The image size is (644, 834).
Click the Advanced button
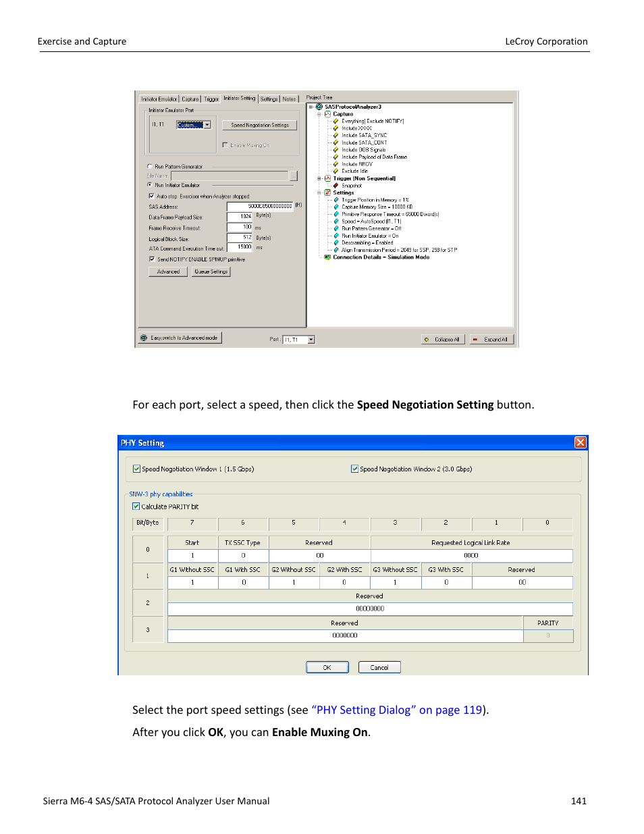pos(169,271)
